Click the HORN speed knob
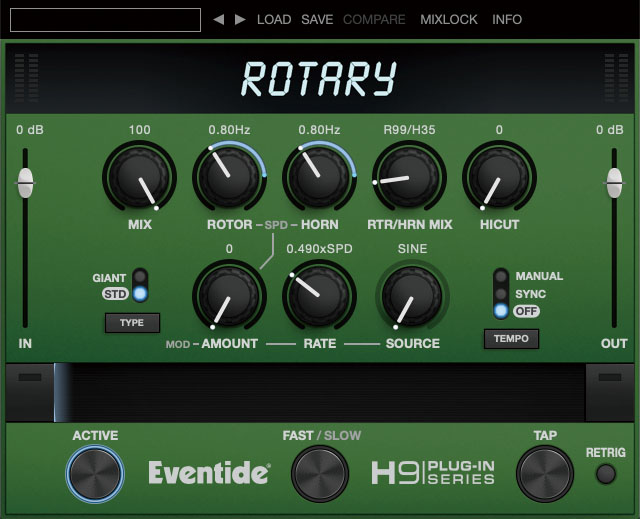The image size is (640, 519). [319, 177]
